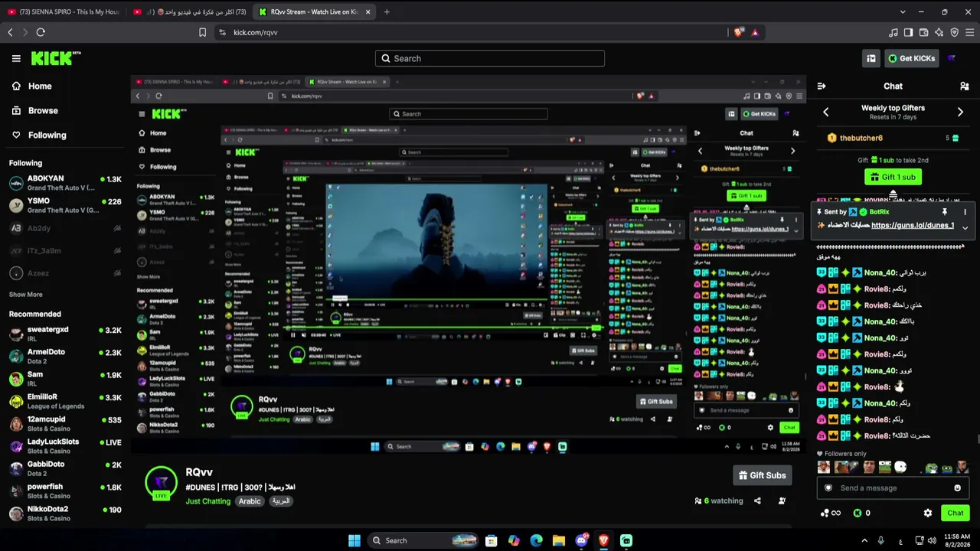The width and height of the screenshot is (980, 551).
Task: Click the Windows taskbar Search box
Action: 423,540
